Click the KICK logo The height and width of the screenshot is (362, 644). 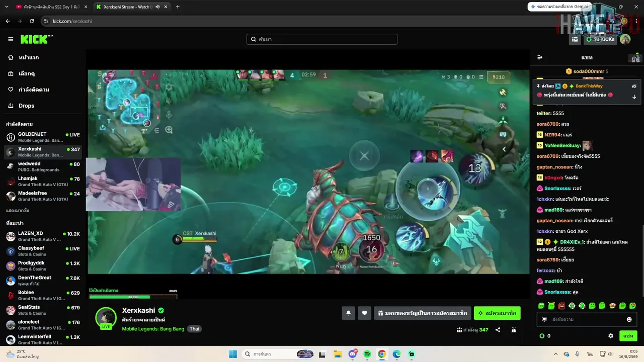coord(36,39)
